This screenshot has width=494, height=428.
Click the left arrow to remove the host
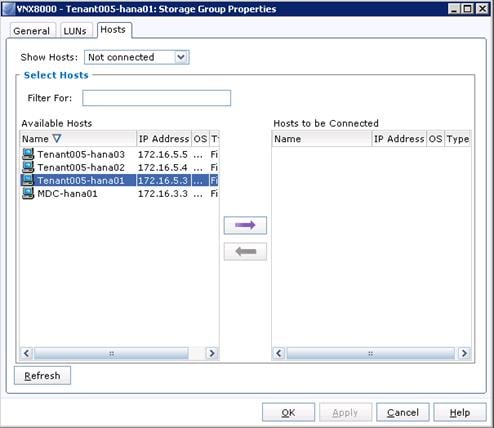tap(245, 251)
